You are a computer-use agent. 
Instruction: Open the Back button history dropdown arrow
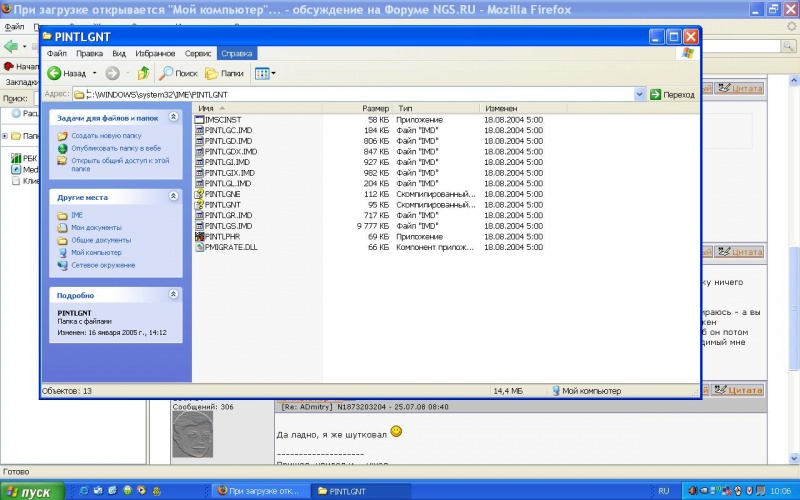95,73
